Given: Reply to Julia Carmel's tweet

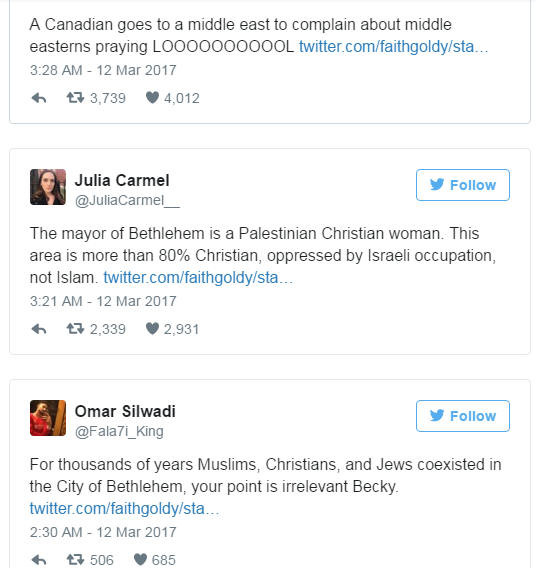Looking at the screenshot, I should pyautogui.click(x=39, y=329).
